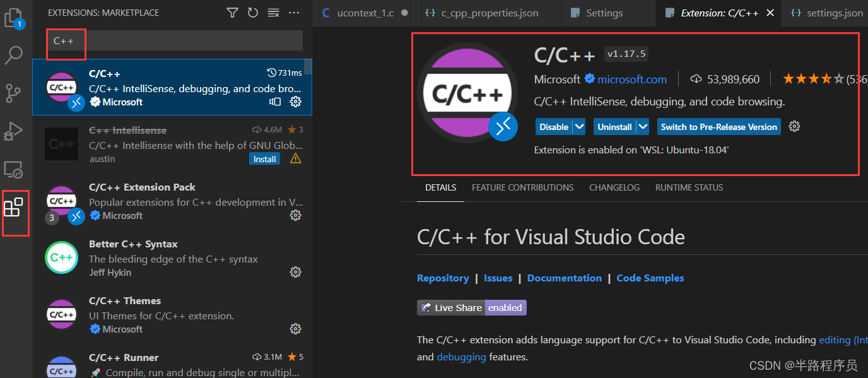Open the Repository link for C/C++ extension
This screenshot has height=378, width=868.
tap(443, 278)
